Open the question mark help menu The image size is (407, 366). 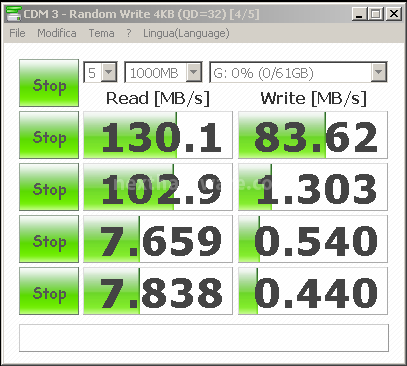click(129, 33)
